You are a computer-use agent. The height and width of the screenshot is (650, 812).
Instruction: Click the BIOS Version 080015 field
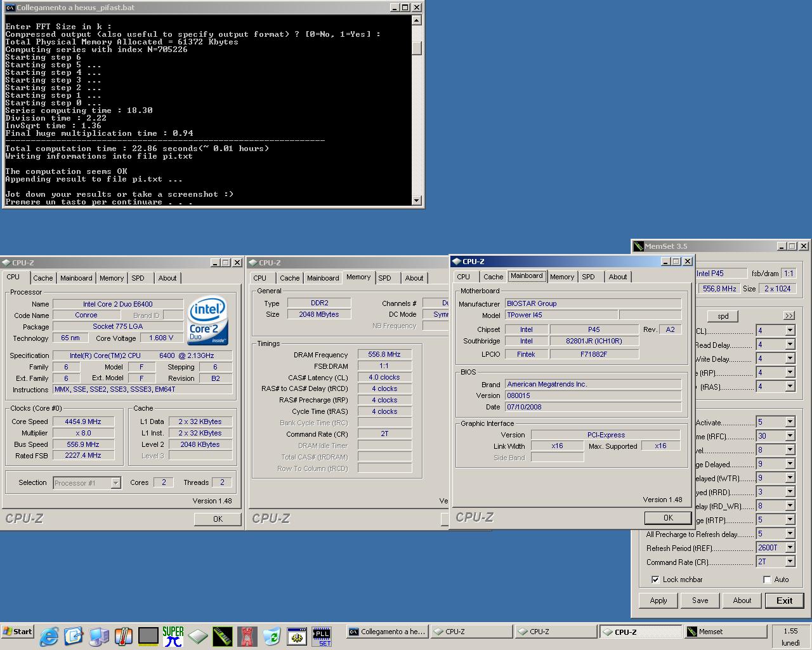pyautogui.click(x=593, y=395)
